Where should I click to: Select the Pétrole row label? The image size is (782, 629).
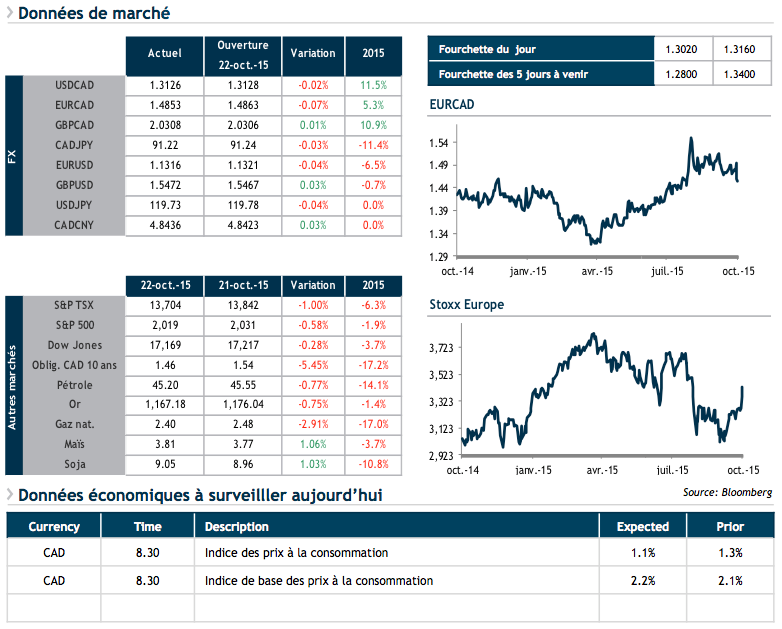tap(74, 385)
